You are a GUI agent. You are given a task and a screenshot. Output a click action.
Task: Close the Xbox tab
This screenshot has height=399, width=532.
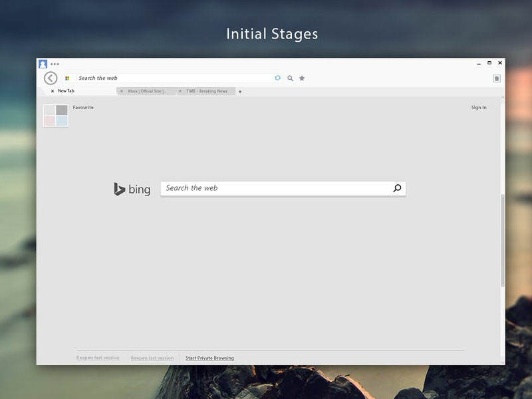pos(121,91)
